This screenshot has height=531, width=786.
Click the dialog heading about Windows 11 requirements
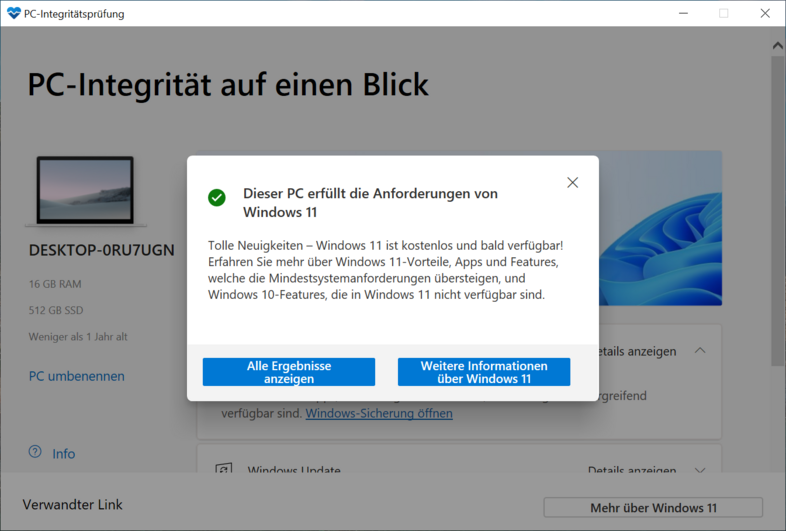pyautogui.click(x=370, y=203)
